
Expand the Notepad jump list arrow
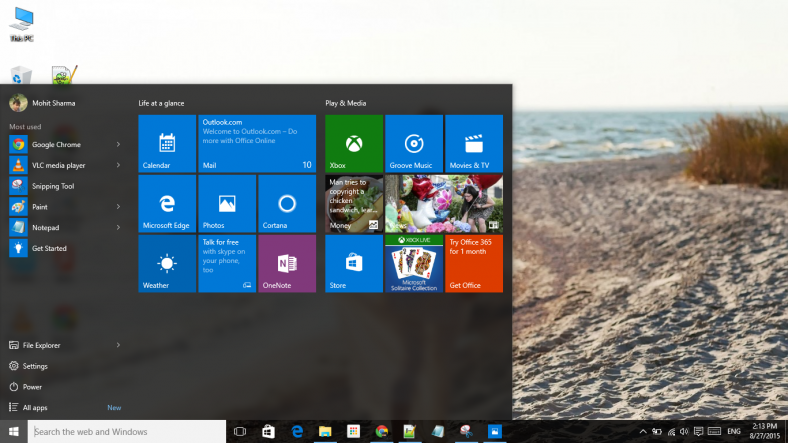coord(119,228)
